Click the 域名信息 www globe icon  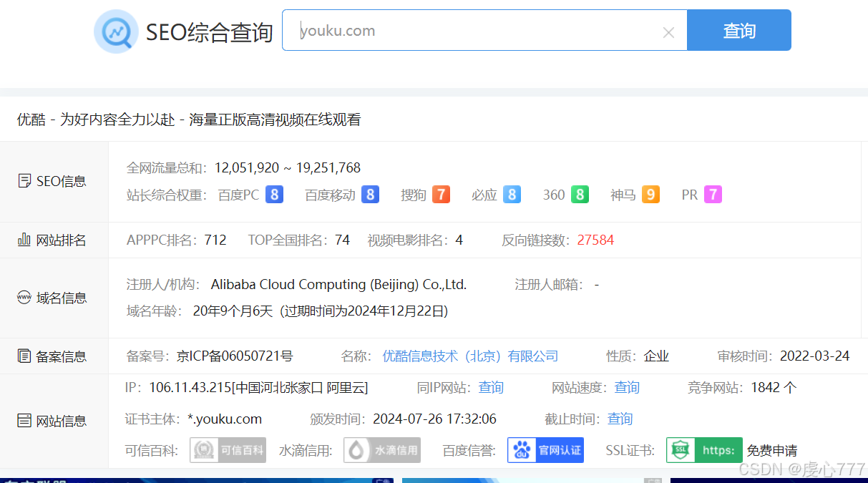tap(24, 298)
